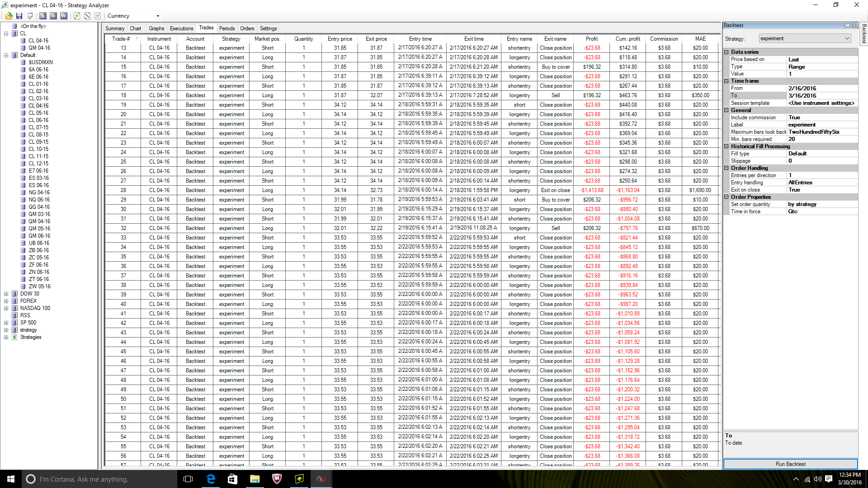This screenshot has width=868, height=488.
Task: Open the Currency display dropdown
Action: [158, 16]
